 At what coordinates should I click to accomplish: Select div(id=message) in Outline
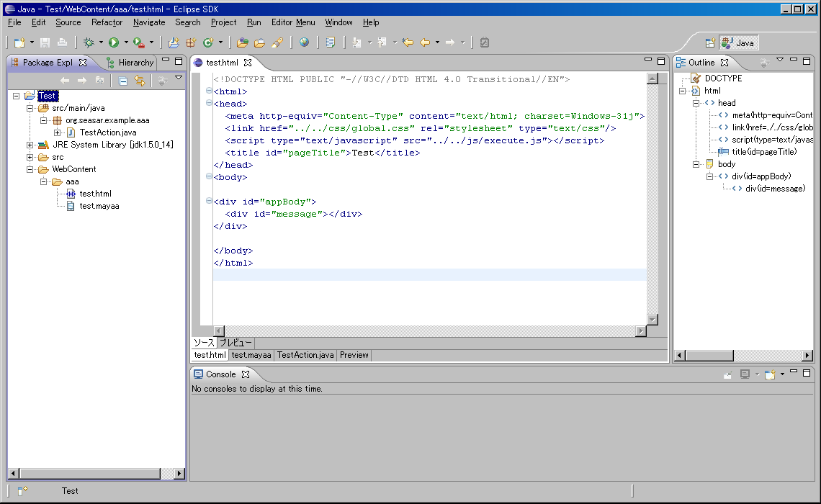click(x=775, y=189)
